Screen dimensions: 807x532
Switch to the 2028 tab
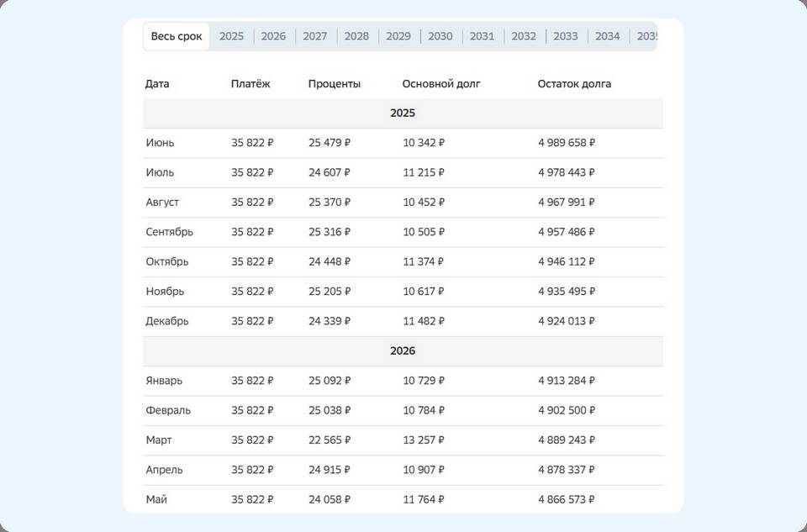coord(356,36)
